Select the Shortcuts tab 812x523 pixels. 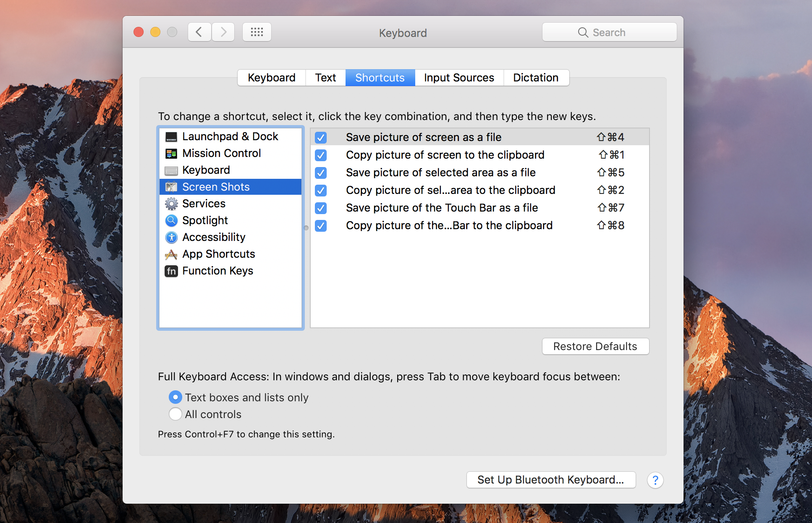pos(379,77)
